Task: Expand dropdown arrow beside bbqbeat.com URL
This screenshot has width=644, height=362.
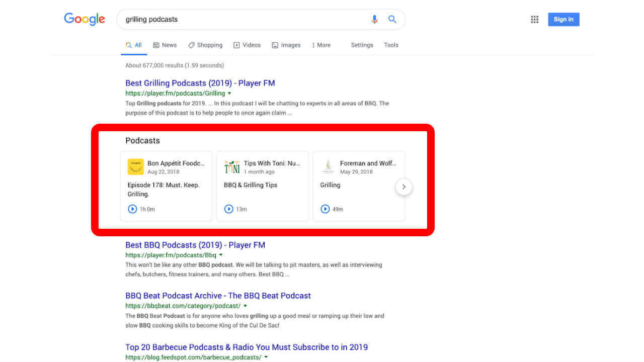Action: click(x=245, y=306)
